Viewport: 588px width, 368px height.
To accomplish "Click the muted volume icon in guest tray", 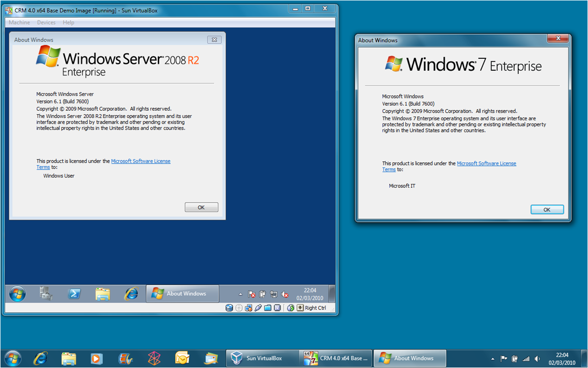I will tap(285, 294).
